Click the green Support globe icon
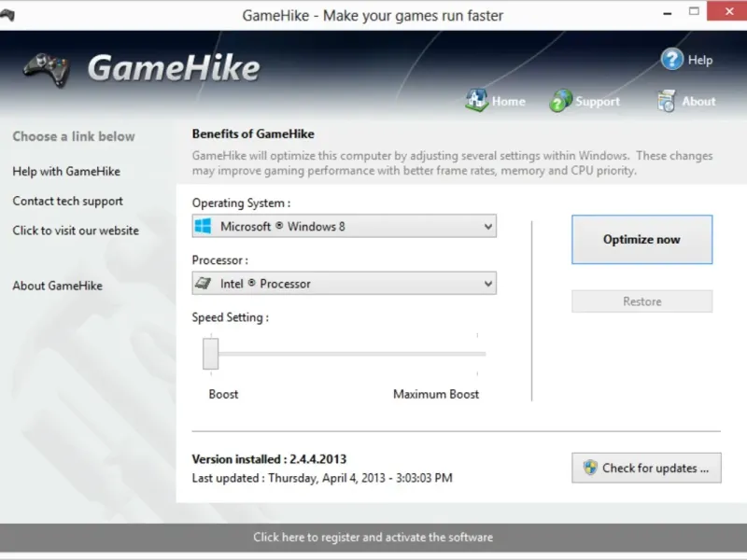 [x=561, y=101]
